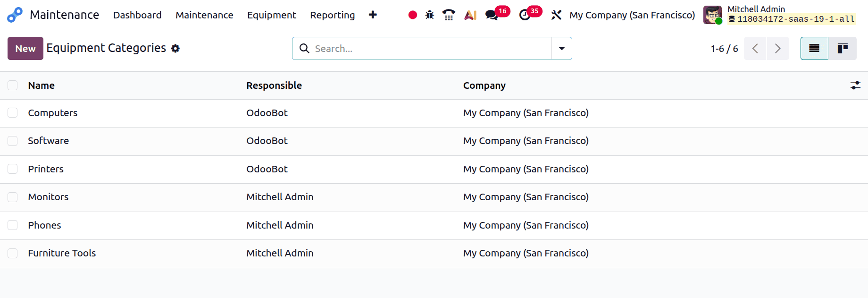Open the Phones category record
The height and width of the screenshot is (298, 868).
coord(44,225)
